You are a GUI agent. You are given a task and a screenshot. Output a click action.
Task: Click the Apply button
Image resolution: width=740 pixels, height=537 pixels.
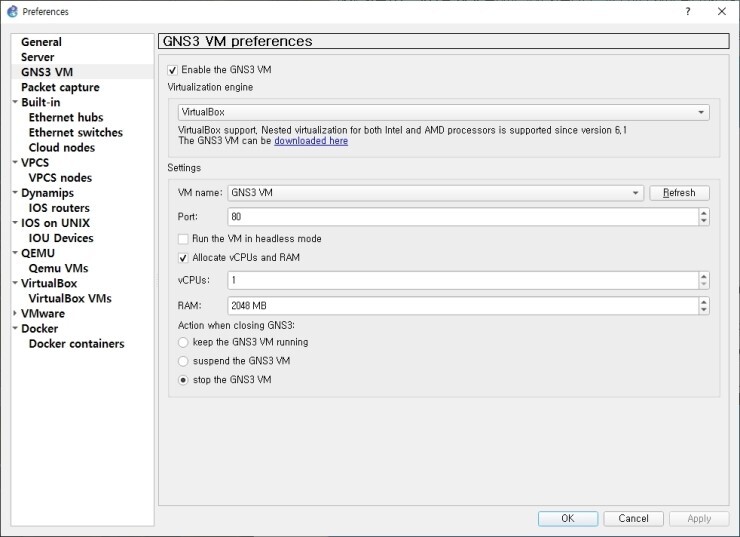click(x=699, y=519)
